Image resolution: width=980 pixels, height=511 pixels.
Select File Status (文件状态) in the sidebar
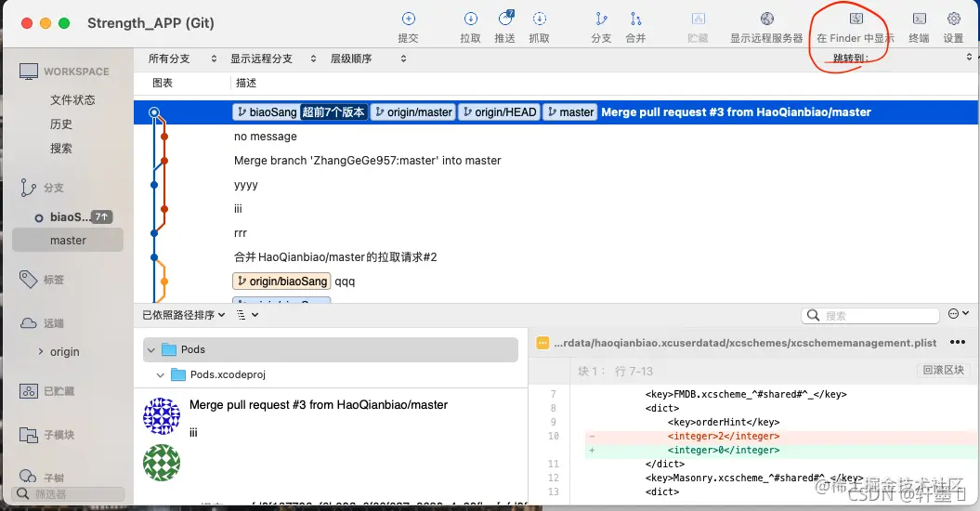[72, 100]
